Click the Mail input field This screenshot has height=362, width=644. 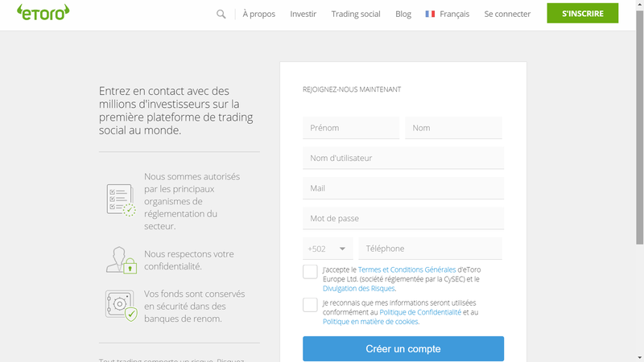click(403, 188)
